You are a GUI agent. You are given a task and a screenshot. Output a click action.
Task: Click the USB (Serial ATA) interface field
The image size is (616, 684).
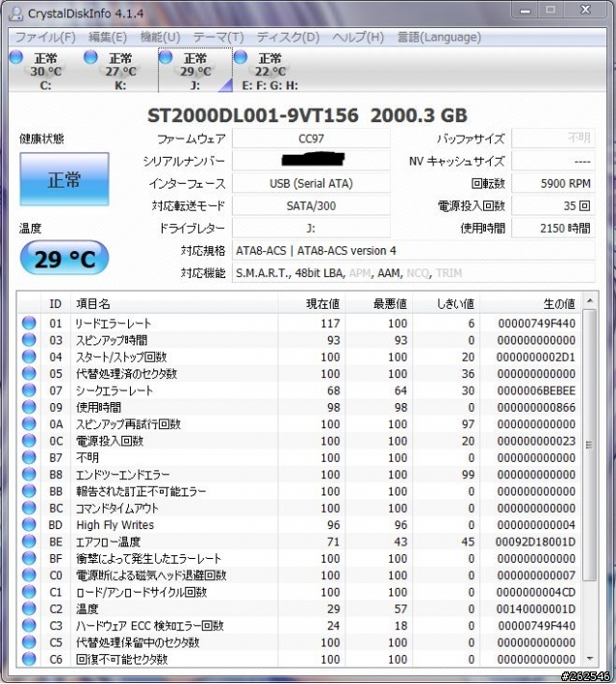(311, 184)
